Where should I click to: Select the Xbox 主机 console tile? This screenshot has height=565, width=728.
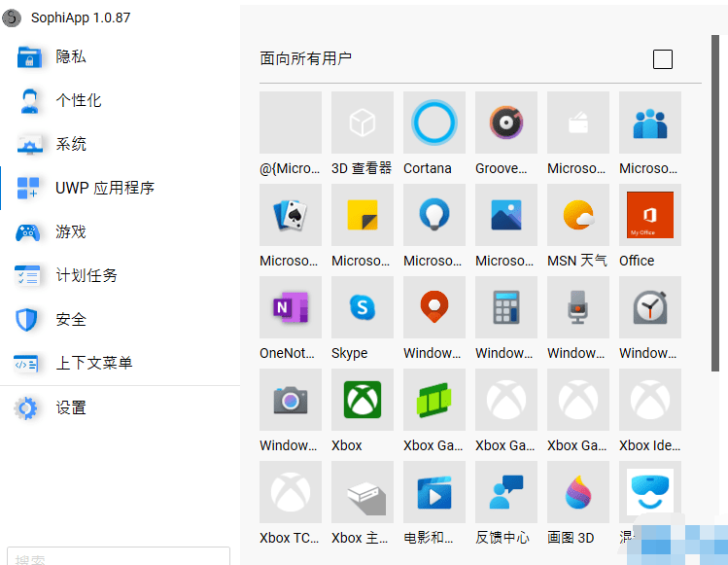click(x=363, y=492)
